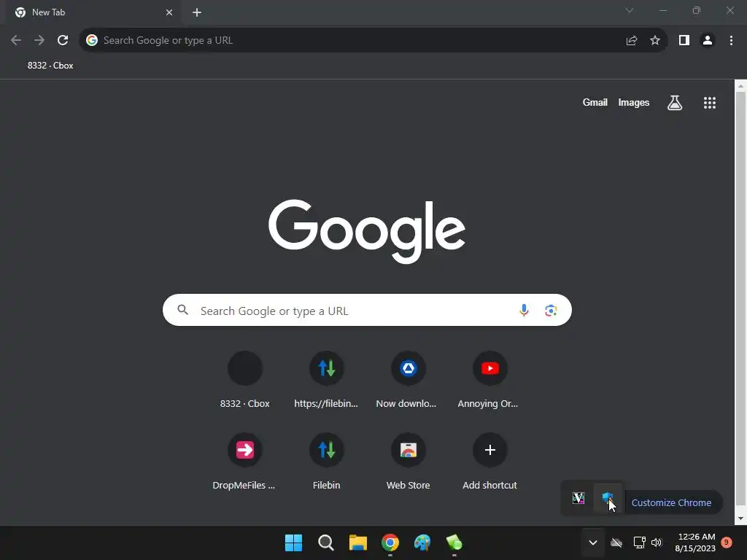Open the Gmail link
The height and width of the screenshot is (560, 747).
click(595, 102)
